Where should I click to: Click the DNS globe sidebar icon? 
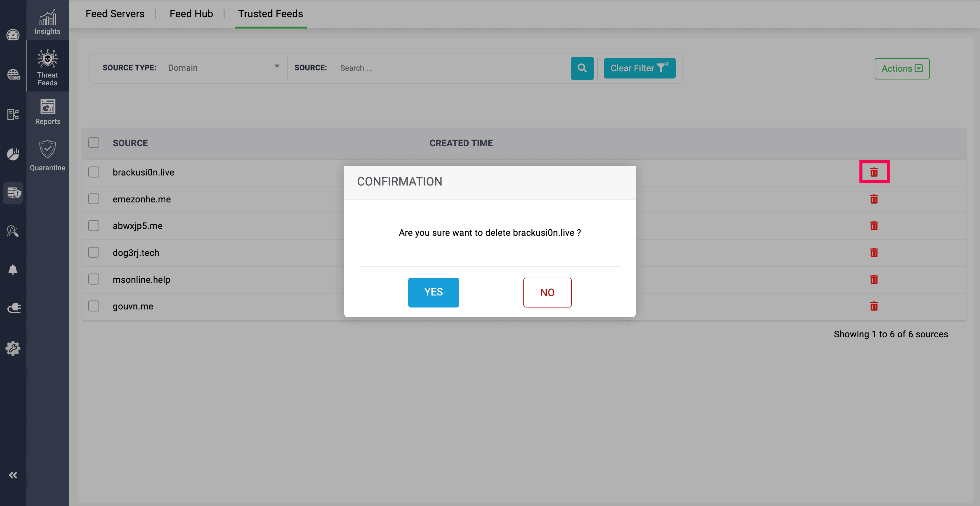(x=13, y=75)
